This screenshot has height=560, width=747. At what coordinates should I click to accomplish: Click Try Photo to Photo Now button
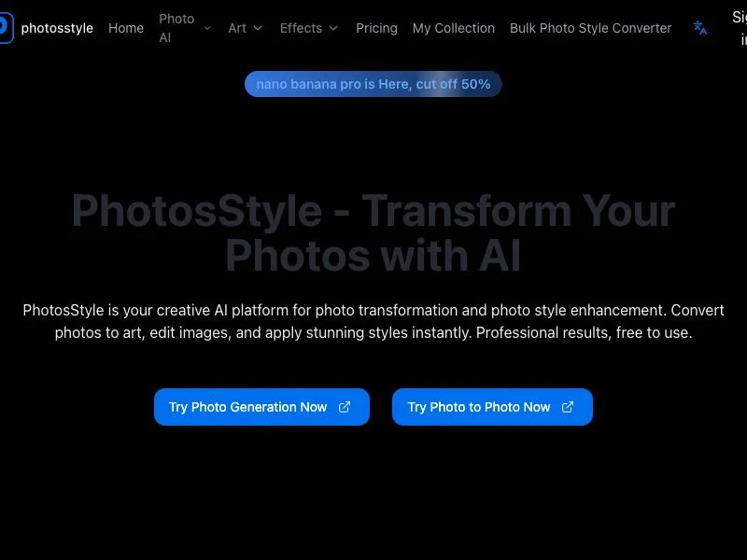(492, 407)
